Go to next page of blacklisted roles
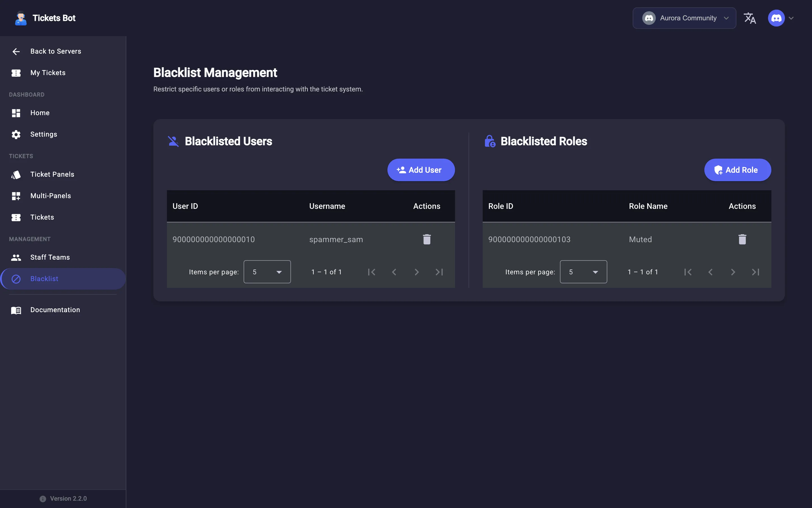Image resolution: width=812 pixels, height=508 pixels. (x=733, y=272)
